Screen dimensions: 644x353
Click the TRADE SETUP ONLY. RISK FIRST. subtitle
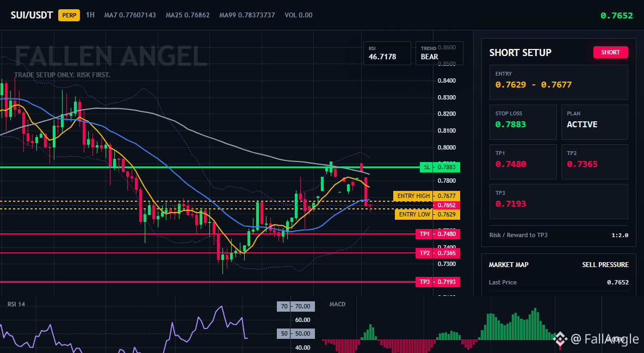pos(62,75)
